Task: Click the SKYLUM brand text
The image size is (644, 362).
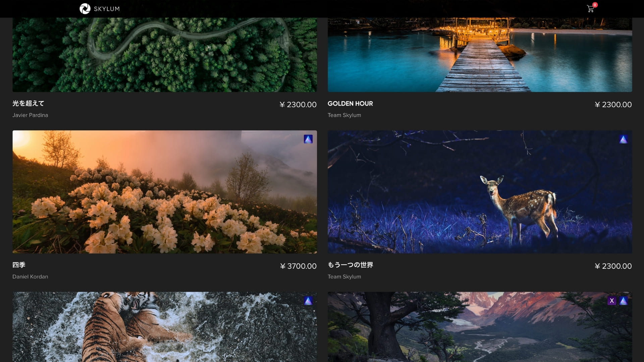Action: (x=107, y=9)
